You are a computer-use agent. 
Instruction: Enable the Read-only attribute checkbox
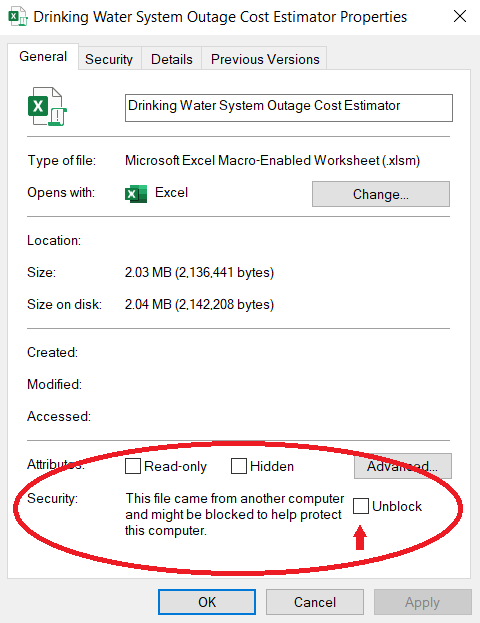pos(133,466)
